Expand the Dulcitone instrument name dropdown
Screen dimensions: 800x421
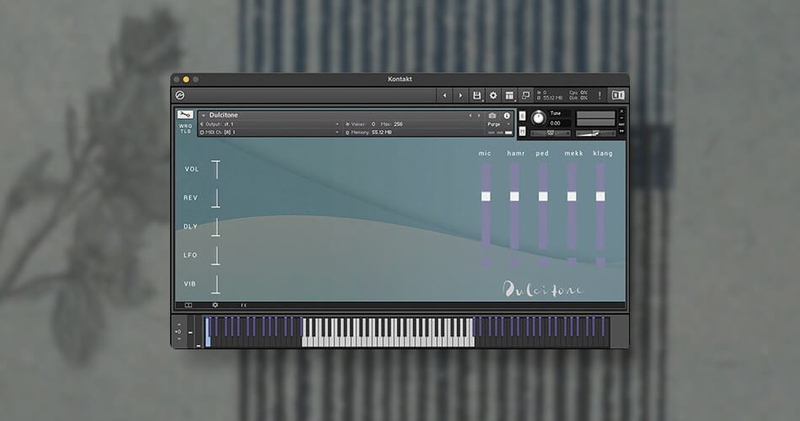(203, 115)
